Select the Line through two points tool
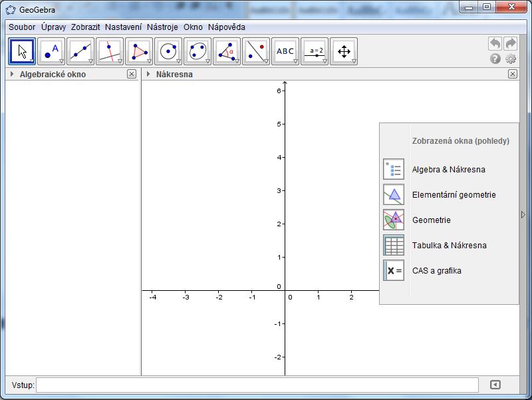Screen dimensions: 532x400 click(x=80, y=51)
